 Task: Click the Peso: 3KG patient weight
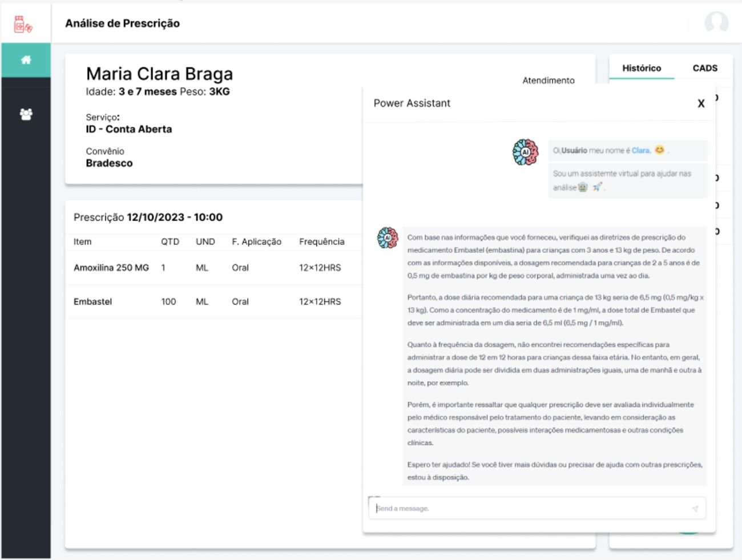pos(205,91)
